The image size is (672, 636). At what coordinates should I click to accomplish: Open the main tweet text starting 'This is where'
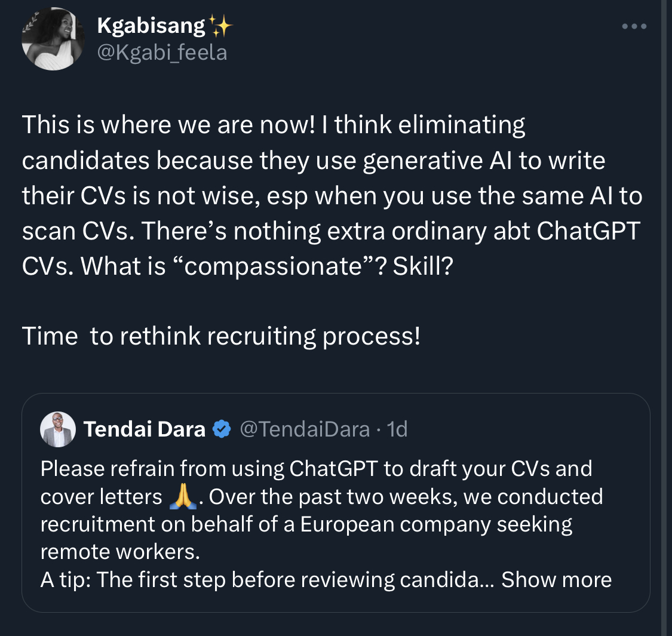point(273,126)
